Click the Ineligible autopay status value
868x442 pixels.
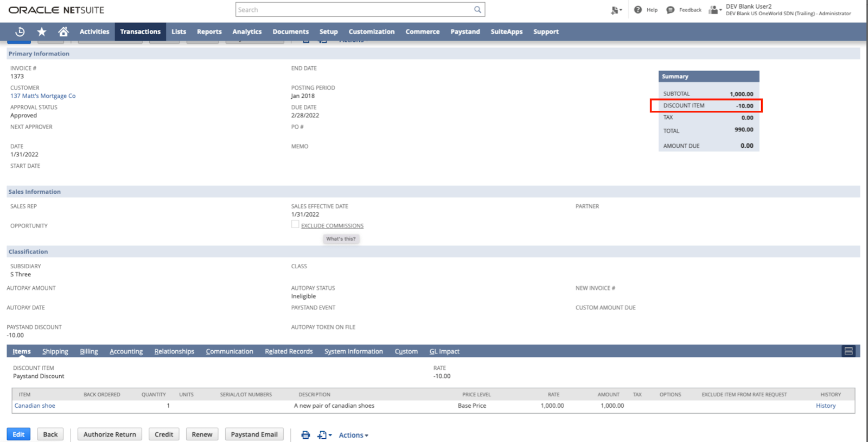(x=303, y=296)
